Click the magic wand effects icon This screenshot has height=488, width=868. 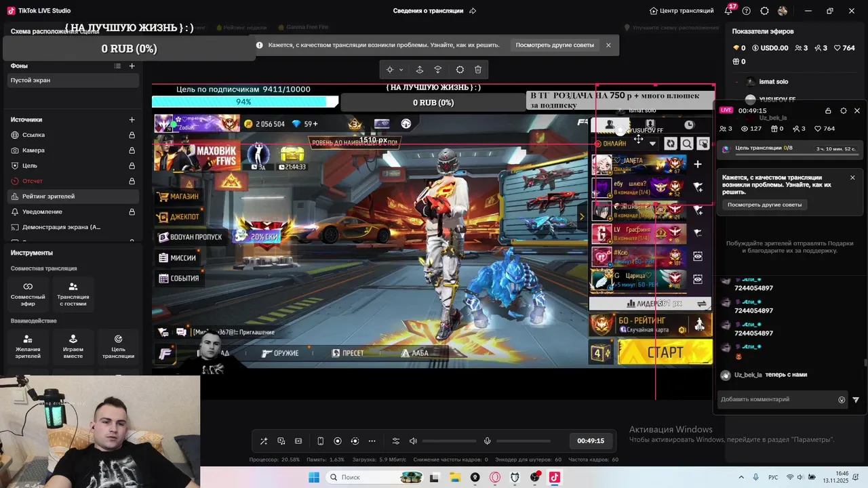click(264, 441)
